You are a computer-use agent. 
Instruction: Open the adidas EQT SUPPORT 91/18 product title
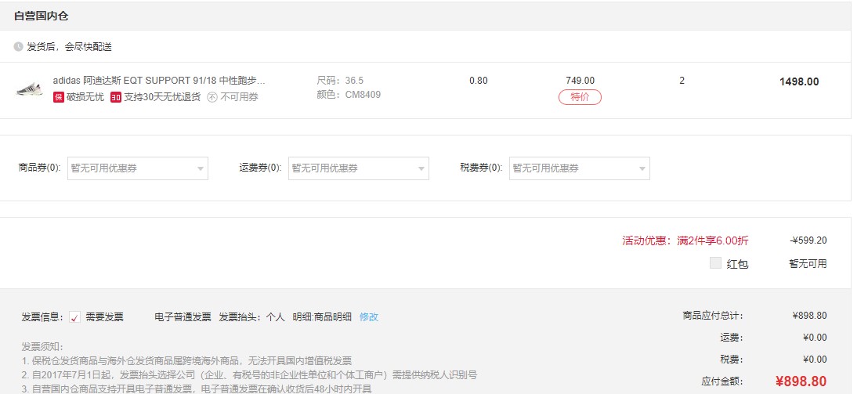(x=160, y=80)
